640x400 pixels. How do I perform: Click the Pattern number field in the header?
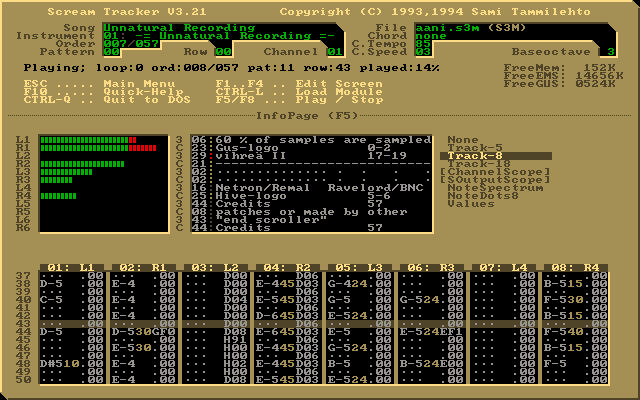click(111, 52)
